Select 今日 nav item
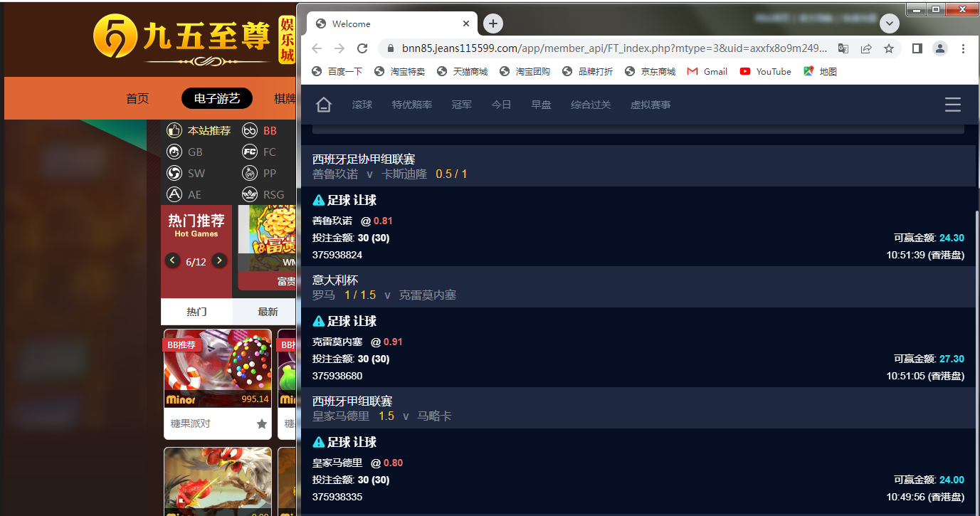 [x=502, y=105]
